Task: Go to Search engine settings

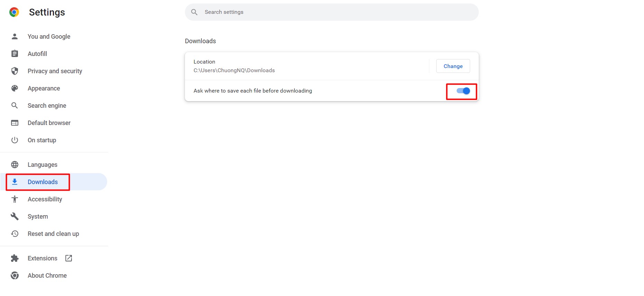Action: click(47, 106)
